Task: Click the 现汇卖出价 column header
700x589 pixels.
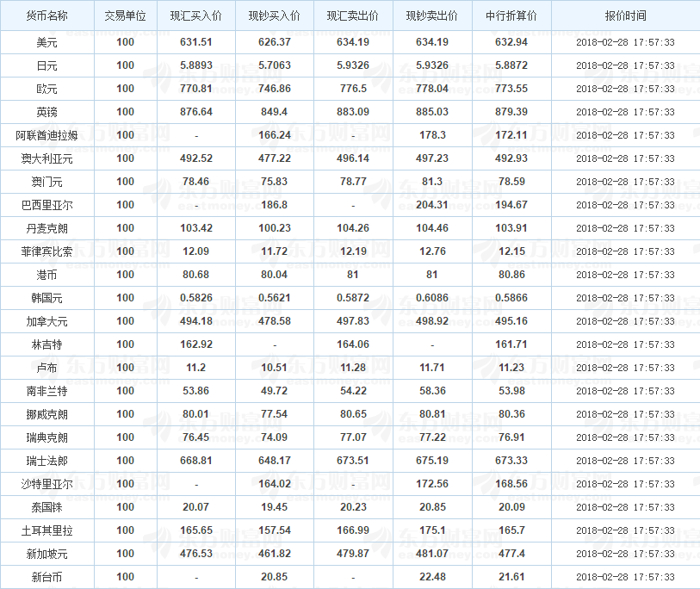Action: (353, 15)
